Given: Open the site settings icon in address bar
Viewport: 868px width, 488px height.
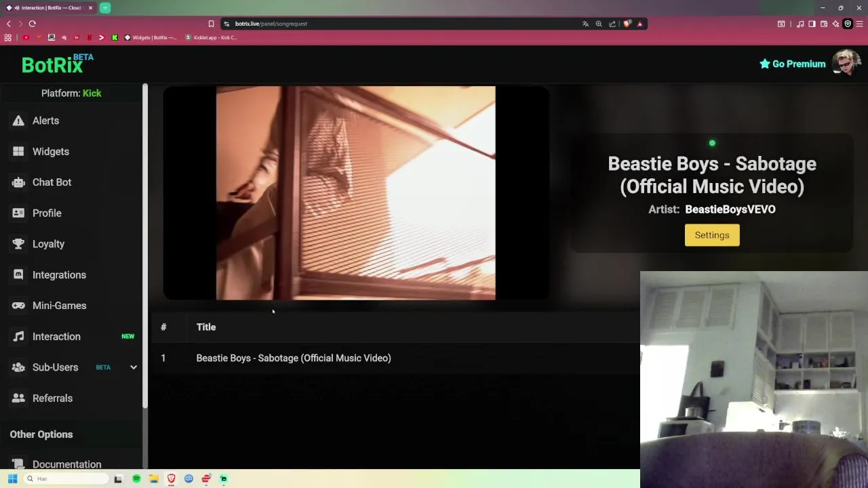Looking at the screenshot, I should tap(227, 24).
